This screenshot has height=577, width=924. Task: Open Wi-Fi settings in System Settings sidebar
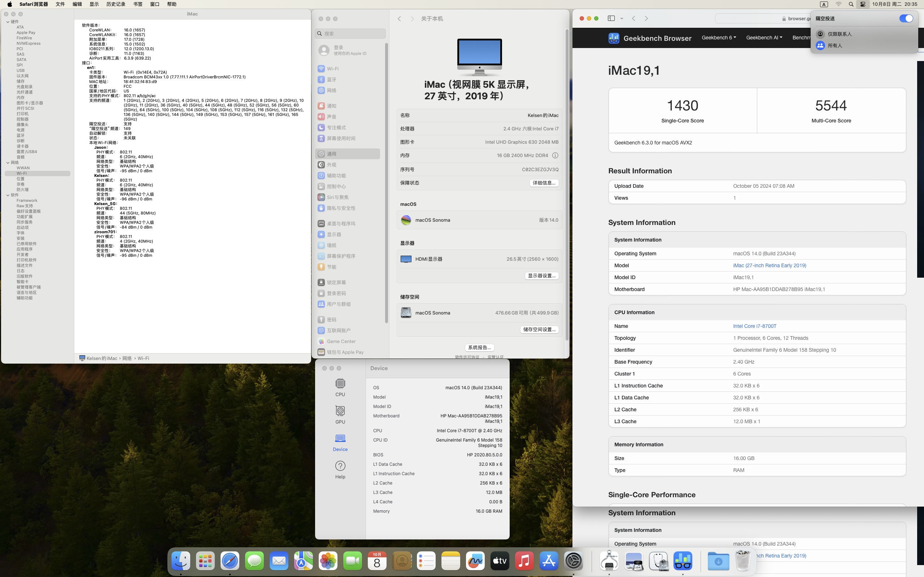[348, 69]
